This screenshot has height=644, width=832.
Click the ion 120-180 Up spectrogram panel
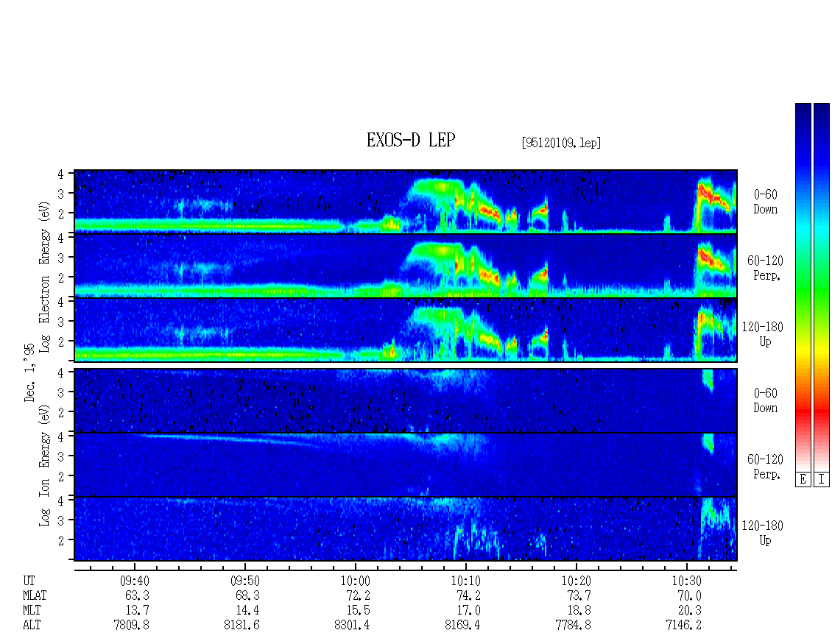coord(406,529)
